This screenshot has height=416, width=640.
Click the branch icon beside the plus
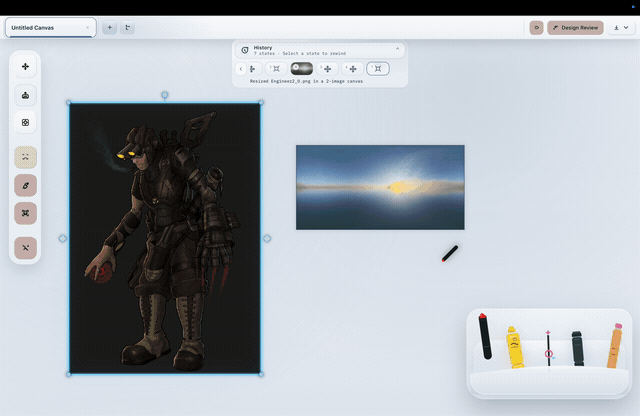[127, 27]
